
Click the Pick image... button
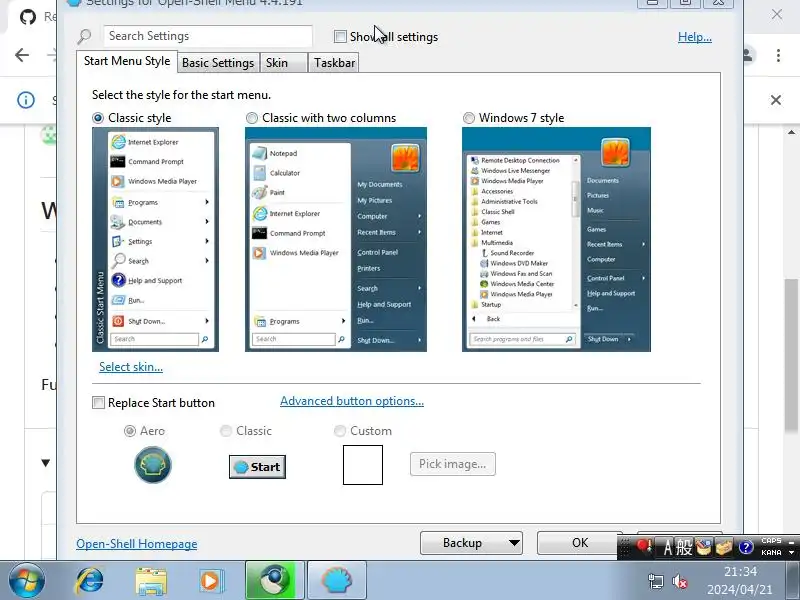click(453, 464)
